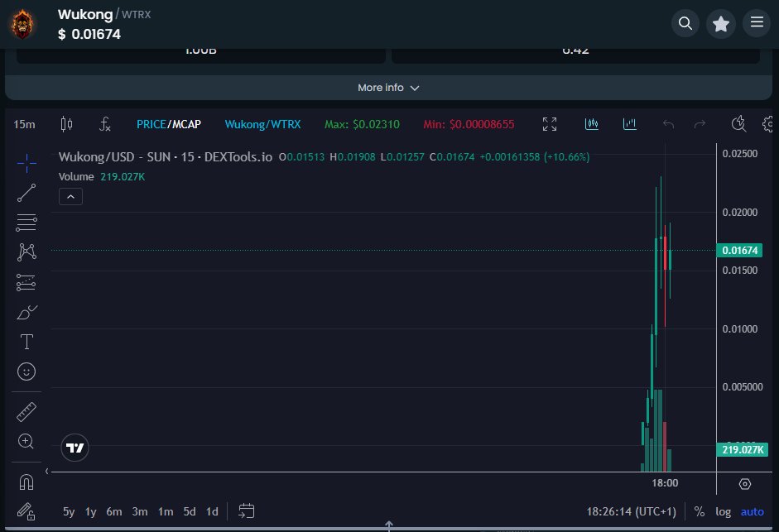Collapse the indicator legend chevron
The image size is (779, 532).
tap(70, 197)
